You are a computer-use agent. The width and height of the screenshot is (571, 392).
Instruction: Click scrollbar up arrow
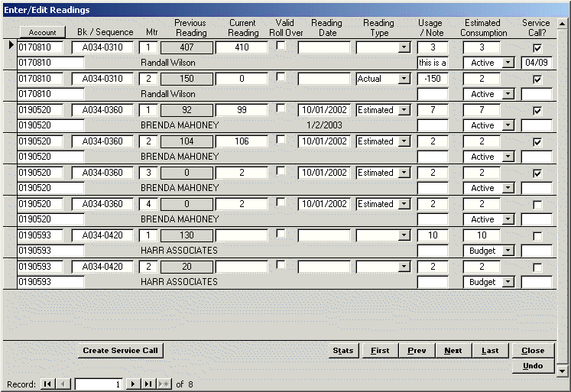(x=562, y=24)
